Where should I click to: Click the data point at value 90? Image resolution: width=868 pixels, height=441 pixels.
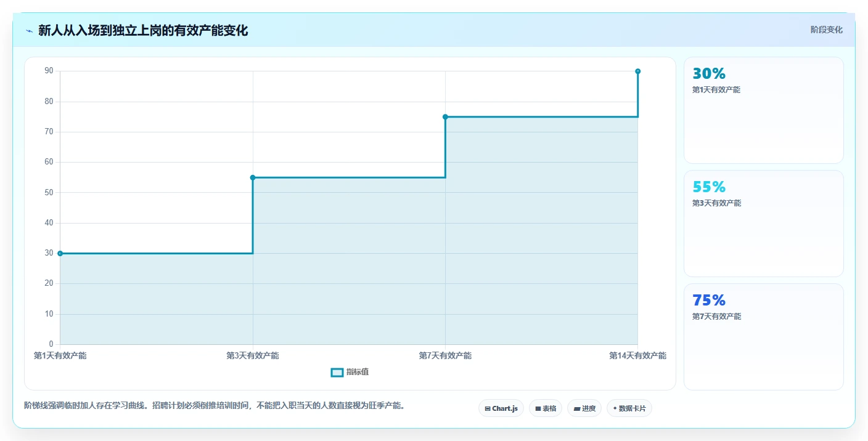pos(637,71)
